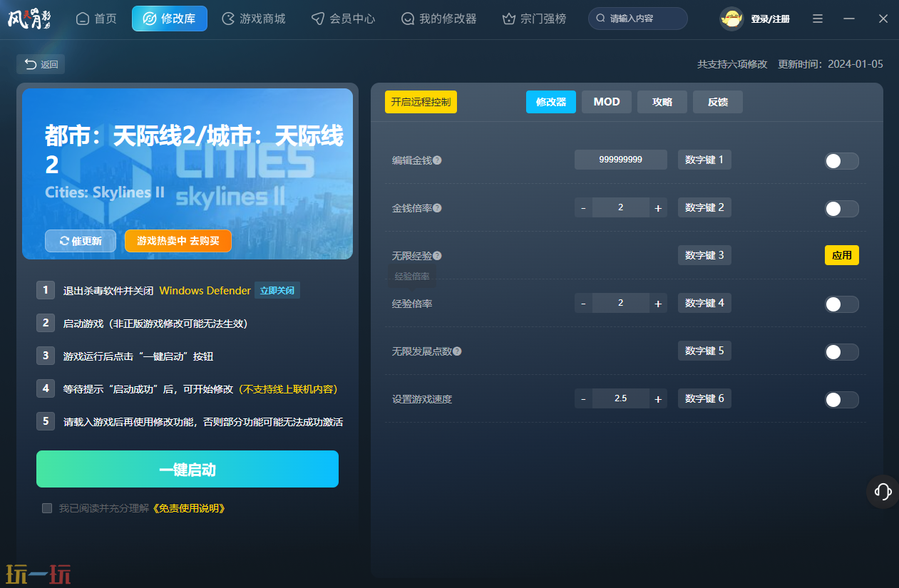Click 开启远程控制 button
899x588 pixels.
pos(421,102)
